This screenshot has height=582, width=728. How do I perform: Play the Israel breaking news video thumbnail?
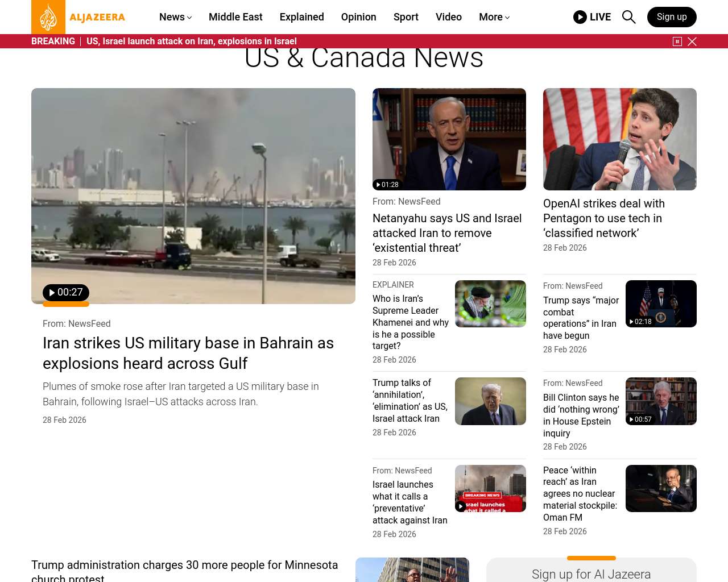point(461,506)
